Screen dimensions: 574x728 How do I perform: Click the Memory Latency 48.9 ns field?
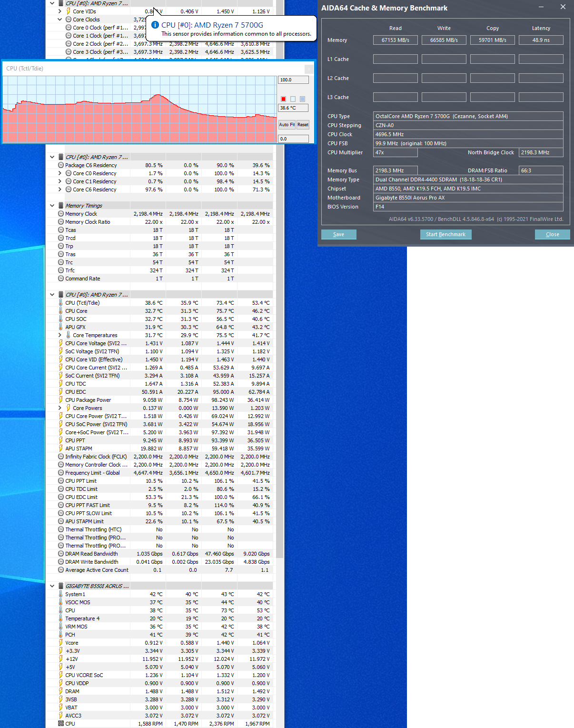point(541,40)
